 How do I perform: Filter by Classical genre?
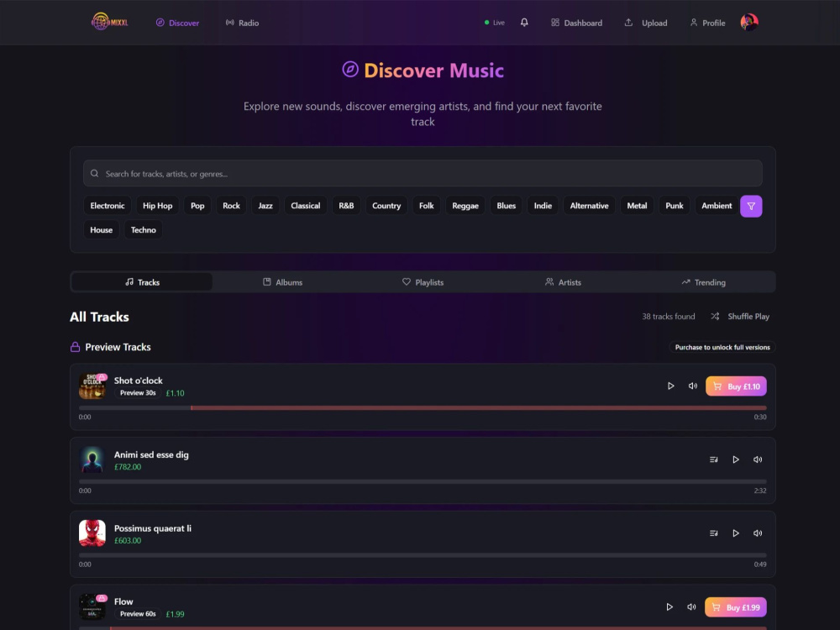pyautogui.click(x=306, y=206)
